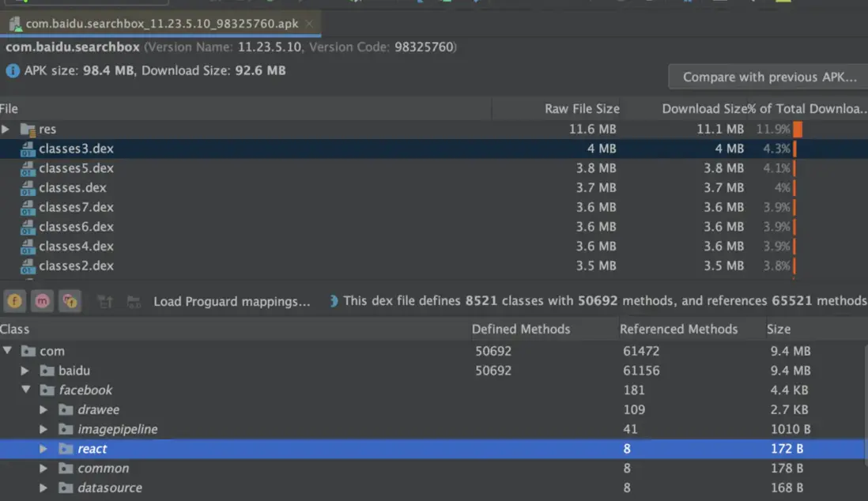
Task: Click the classes.dex file icon
Action: click(28, 187)
